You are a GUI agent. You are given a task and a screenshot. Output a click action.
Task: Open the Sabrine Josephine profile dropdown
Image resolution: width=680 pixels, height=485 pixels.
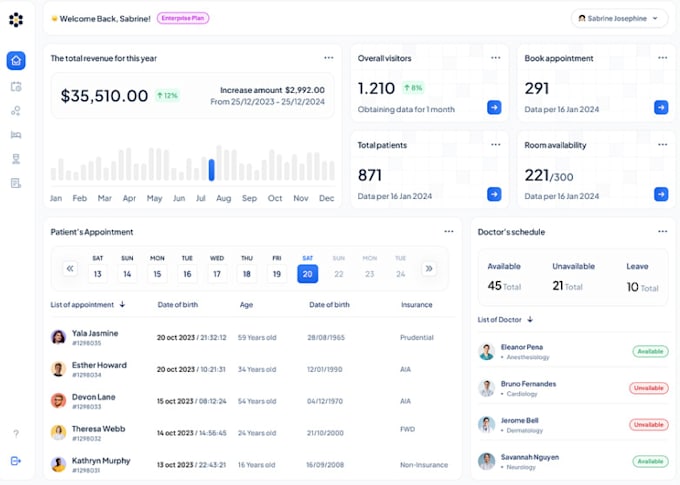[619, 18]
